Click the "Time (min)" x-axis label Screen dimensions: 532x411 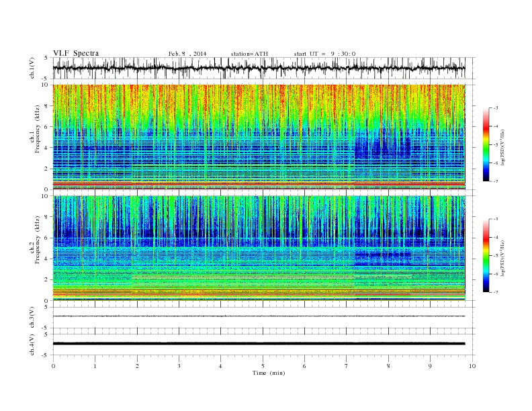[x=269, y=373]
